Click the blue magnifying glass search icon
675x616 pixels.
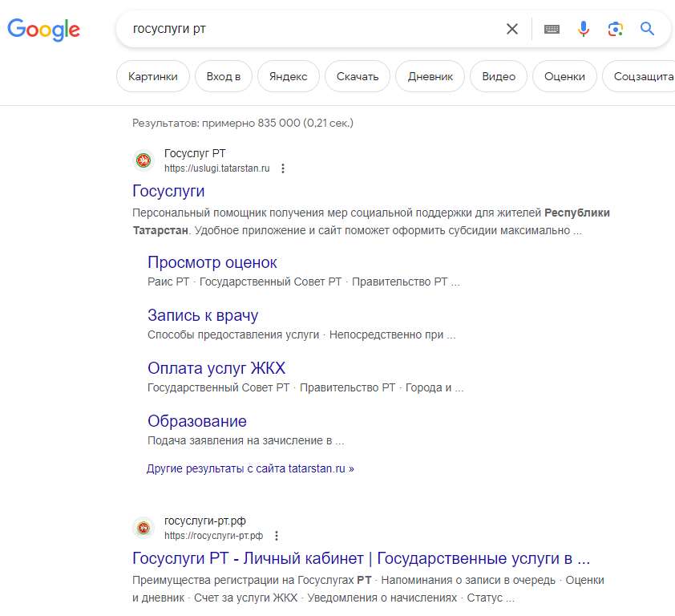(x=647, y=30)
